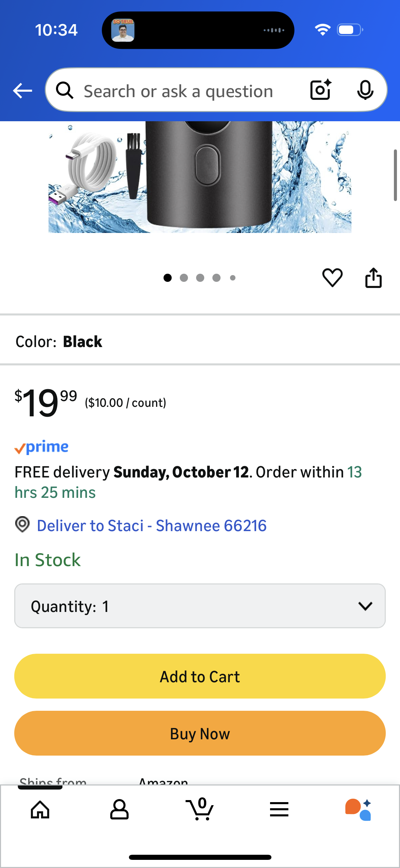Add item to wish list heart
The width and height of the screenshot is (400, 868).
coord(332,277)
